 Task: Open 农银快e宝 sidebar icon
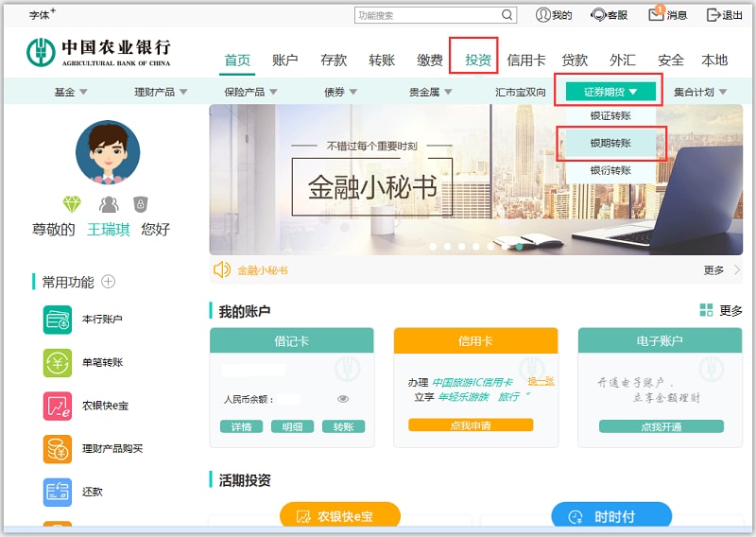click(x=58, y=406)
